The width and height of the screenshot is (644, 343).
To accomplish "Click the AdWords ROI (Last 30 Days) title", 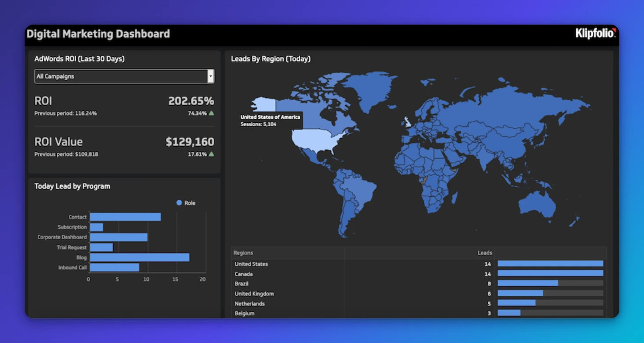I will (x=79, y=59).
